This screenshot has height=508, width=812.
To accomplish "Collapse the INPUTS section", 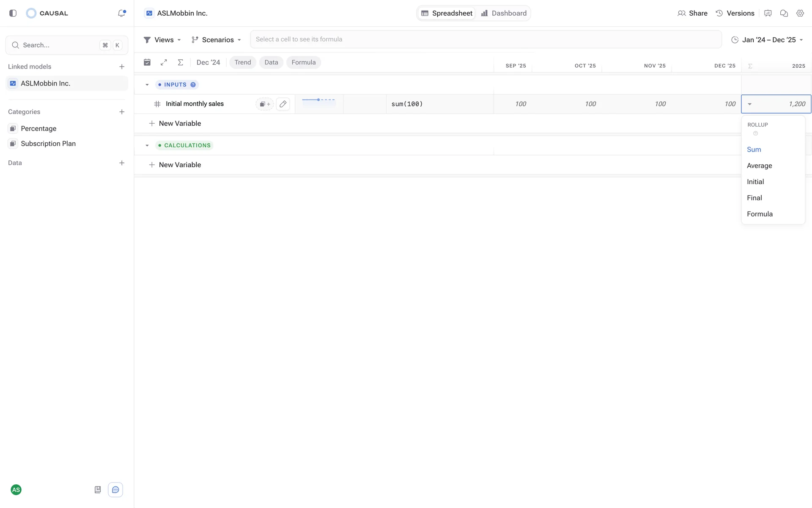I will 147,85.
